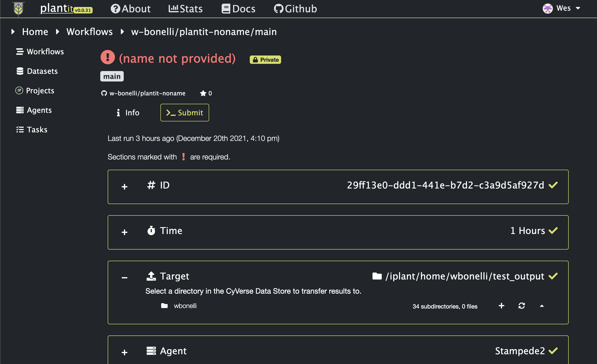Click the Home breadcrumb link
The height and width of the screenshot is (364, 597).
[x=35, y=32]
